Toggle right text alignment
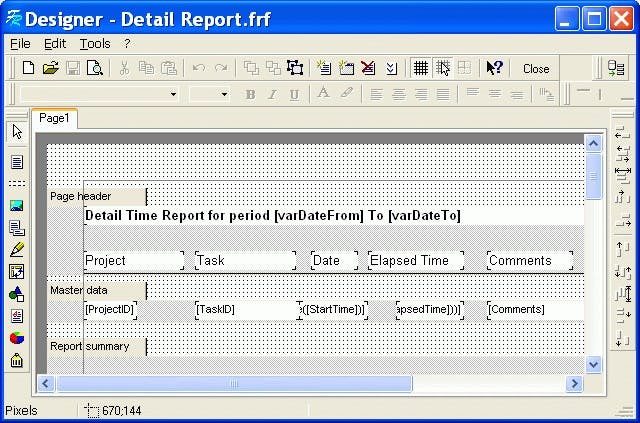Screen dimensions: 640x423 click(x=421, y=94)
